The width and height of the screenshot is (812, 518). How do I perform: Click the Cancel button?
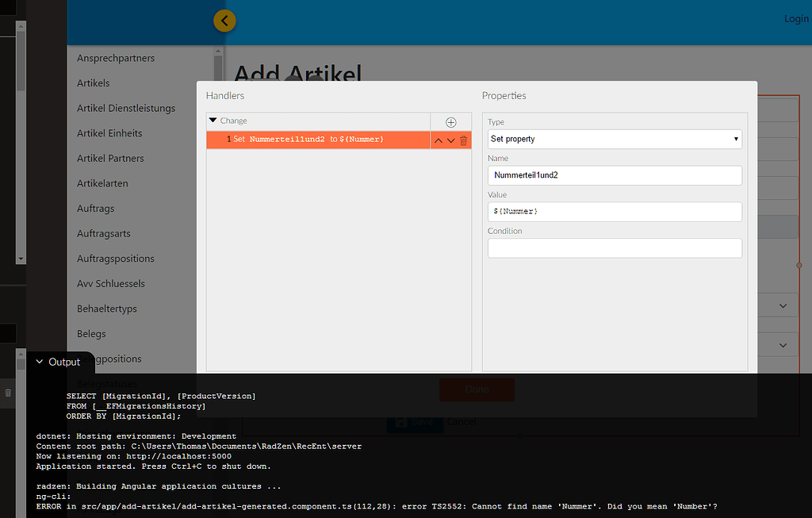[462, 421]
